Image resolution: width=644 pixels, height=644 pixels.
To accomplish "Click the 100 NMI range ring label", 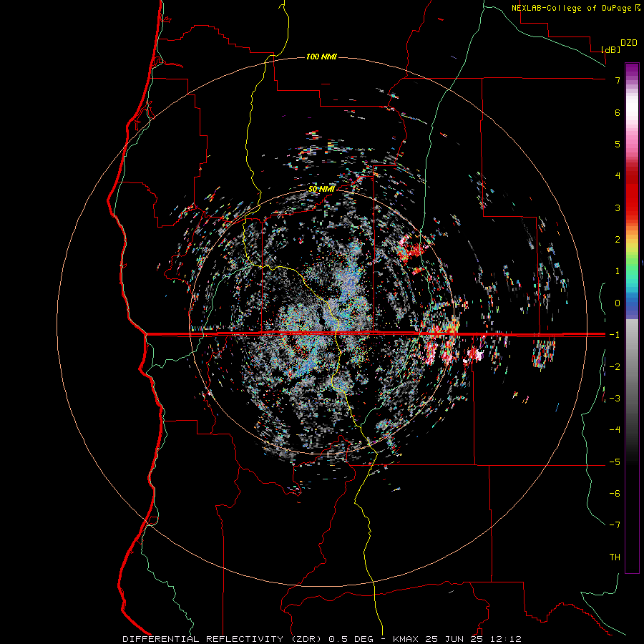I will (321, 57).
